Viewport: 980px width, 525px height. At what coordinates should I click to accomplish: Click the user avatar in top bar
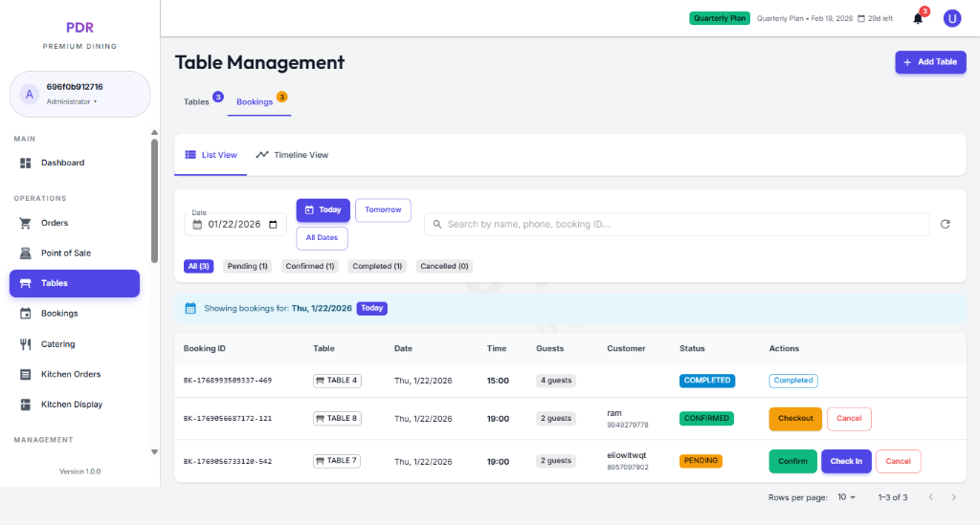[x=951, y=18]
